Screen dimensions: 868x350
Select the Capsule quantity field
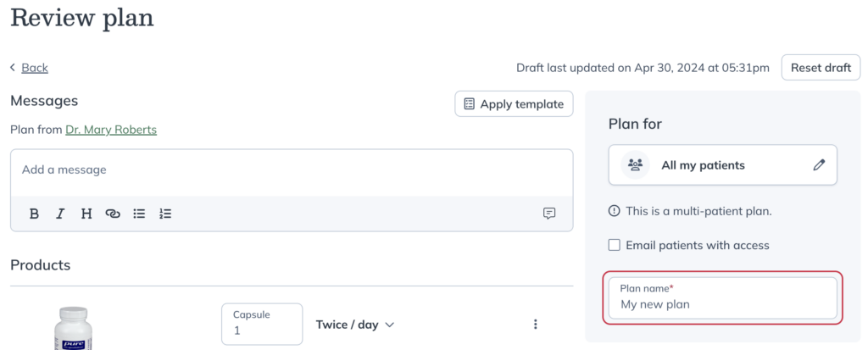tap(262, 324)
